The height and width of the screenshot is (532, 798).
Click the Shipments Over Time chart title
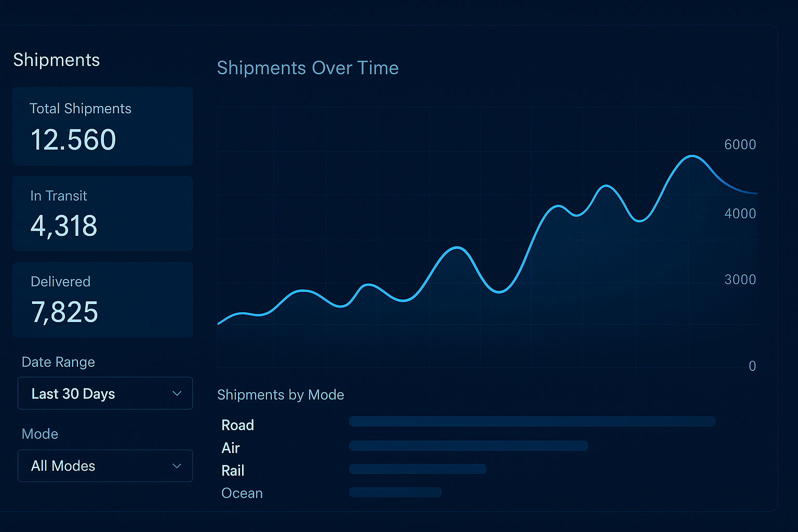pos(308,68)
